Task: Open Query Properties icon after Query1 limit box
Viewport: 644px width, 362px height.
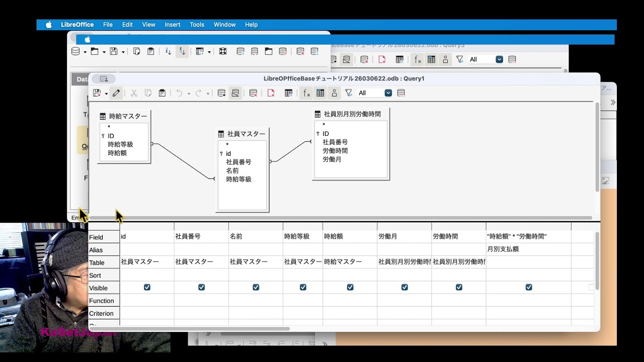Action: [401, 93]
